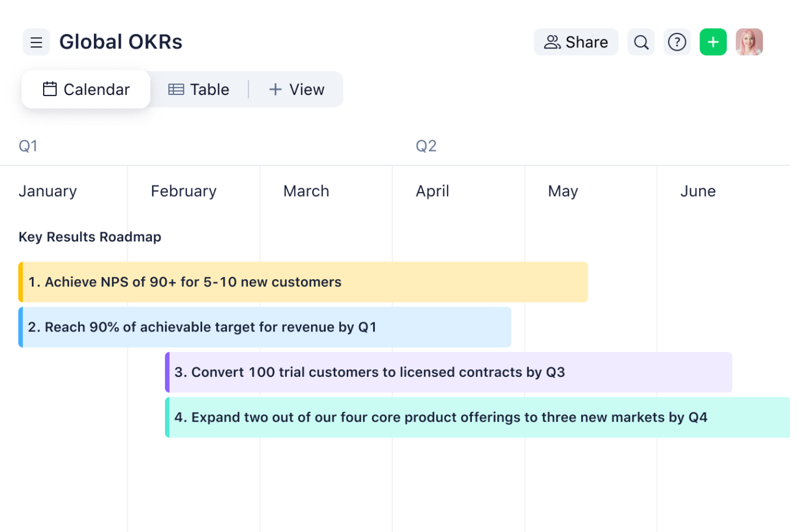Screen dimensions: 798x532
Task: Click the Share button
Action: 576,42
